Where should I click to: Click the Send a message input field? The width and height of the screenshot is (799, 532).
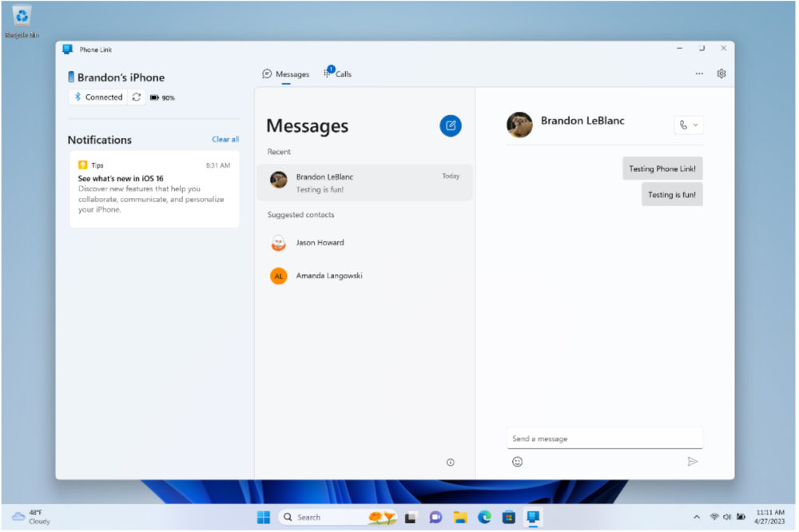606,439
